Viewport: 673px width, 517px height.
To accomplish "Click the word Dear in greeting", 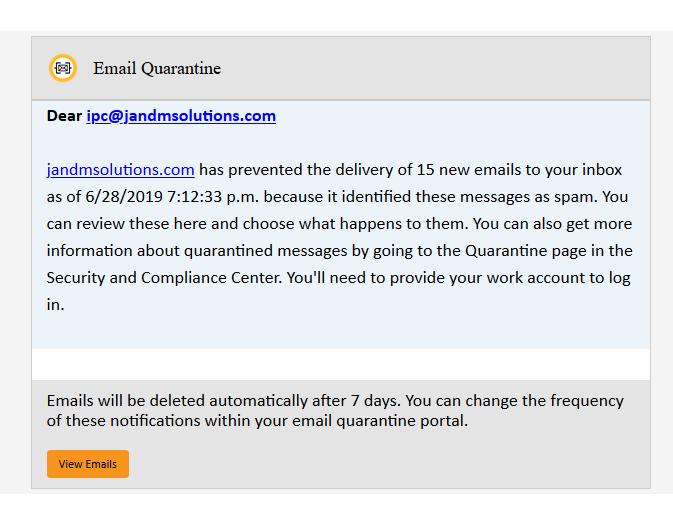I will point(64,116).
